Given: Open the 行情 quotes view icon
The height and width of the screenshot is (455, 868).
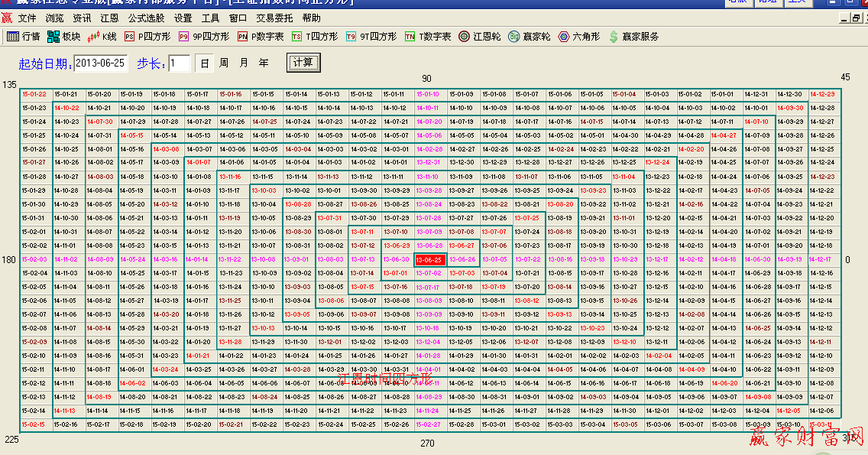Looking at the screenshot, I should point(23,36).
